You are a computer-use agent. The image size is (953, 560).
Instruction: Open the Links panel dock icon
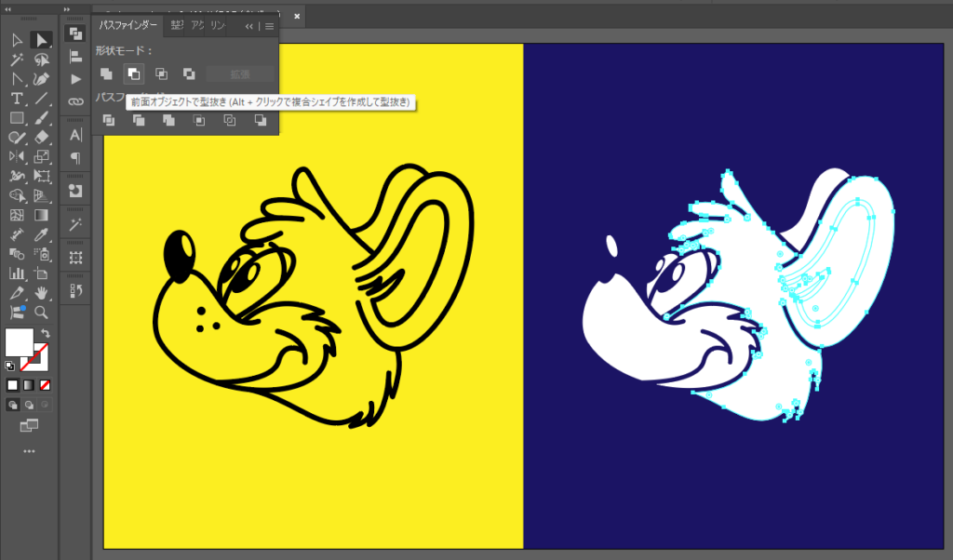[x=75, y=101]
